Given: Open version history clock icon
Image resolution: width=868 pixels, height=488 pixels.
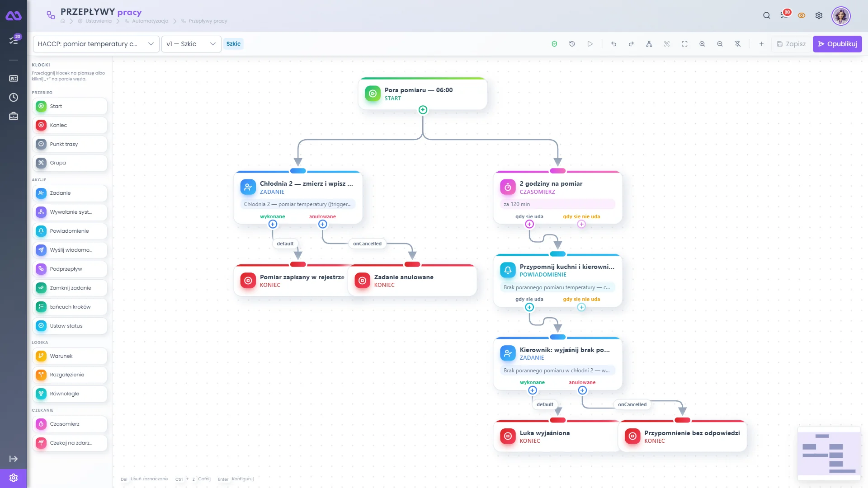Looking at the screenshot, I should 572,44.
